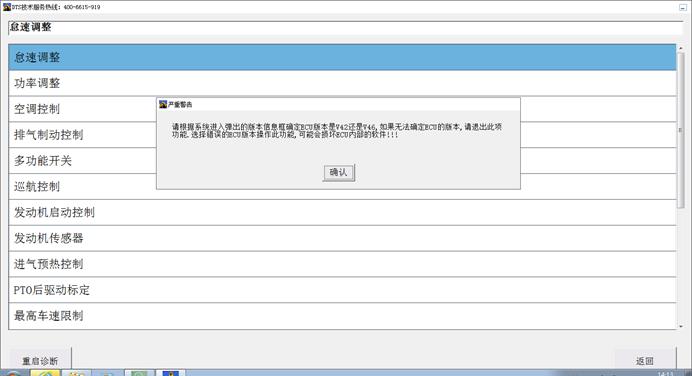Open the 功率调整 list entry
The height and width of the screenshot is (376, 692).
point(342,83)
